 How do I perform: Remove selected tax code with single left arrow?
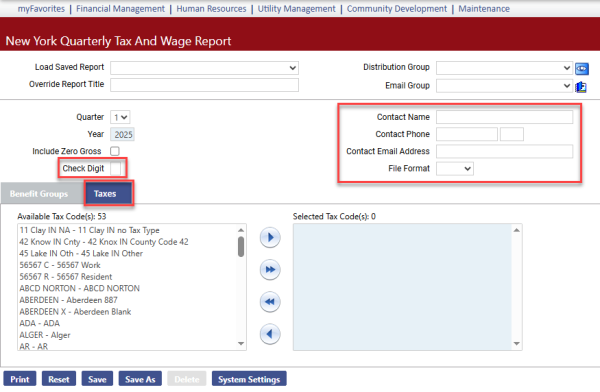point(270,334)
